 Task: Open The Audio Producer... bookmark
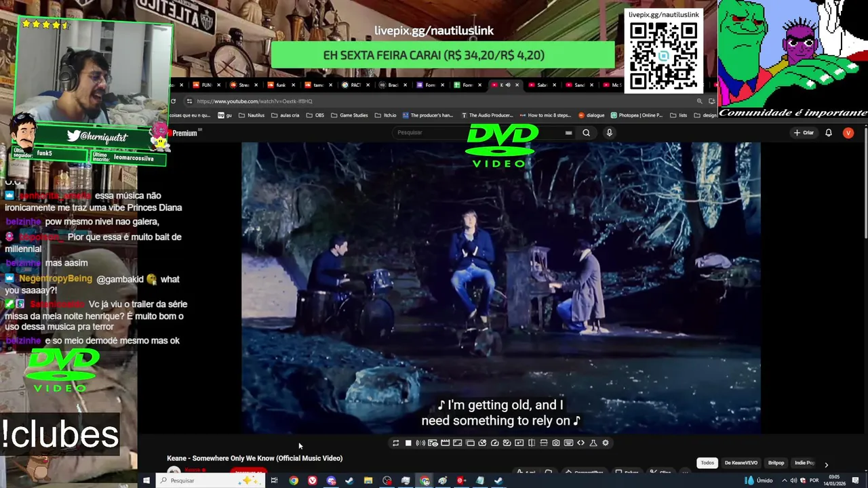coord(487,115)
